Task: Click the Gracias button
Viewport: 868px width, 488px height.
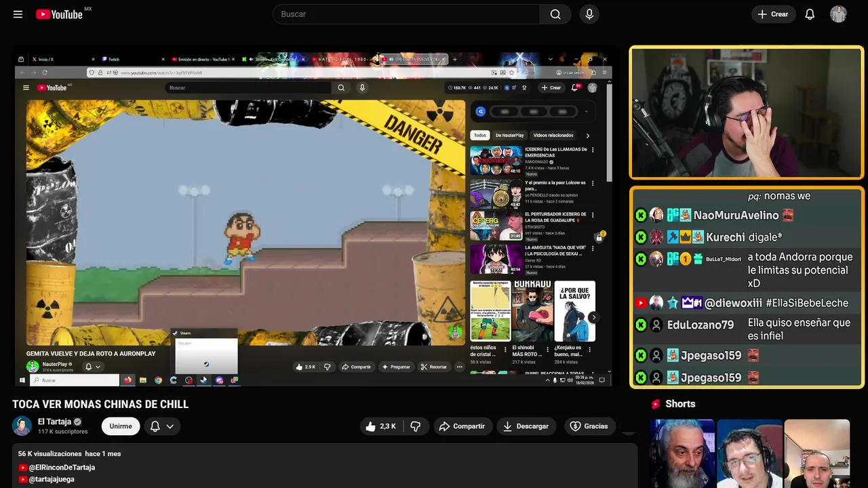Action: click(589, 426)
